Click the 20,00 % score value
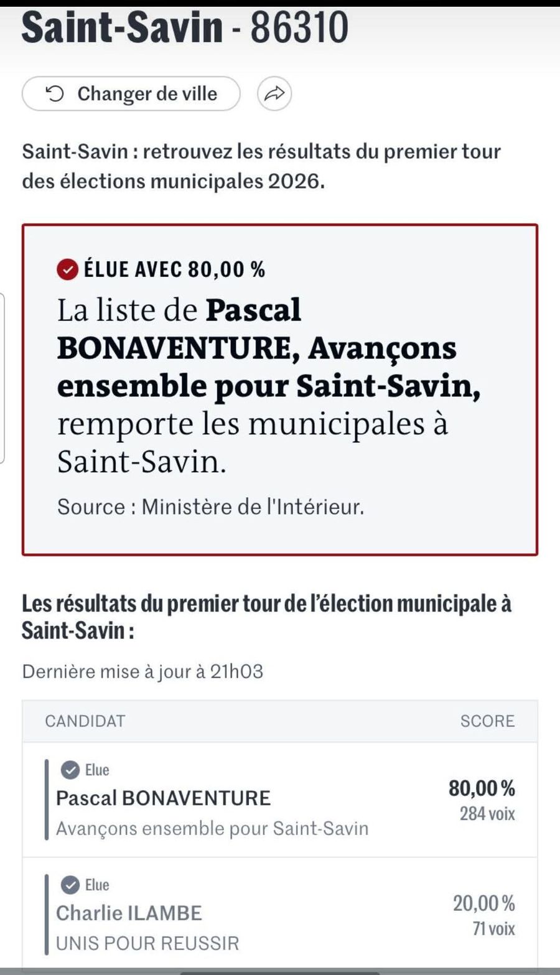 [483, 903]
